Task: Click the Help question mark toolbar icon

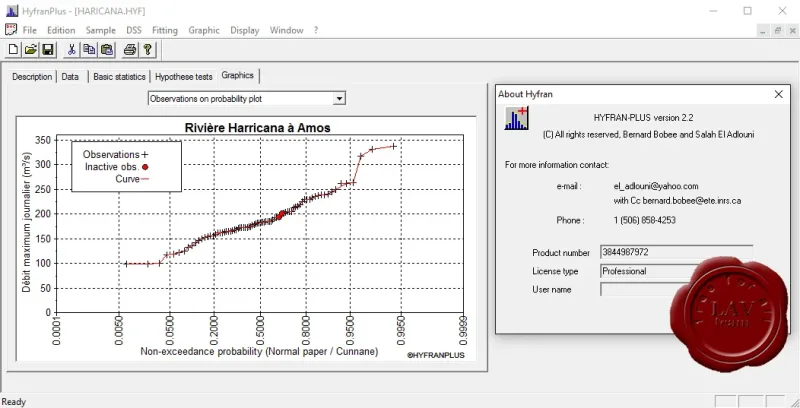Action: tap(147, 49)
